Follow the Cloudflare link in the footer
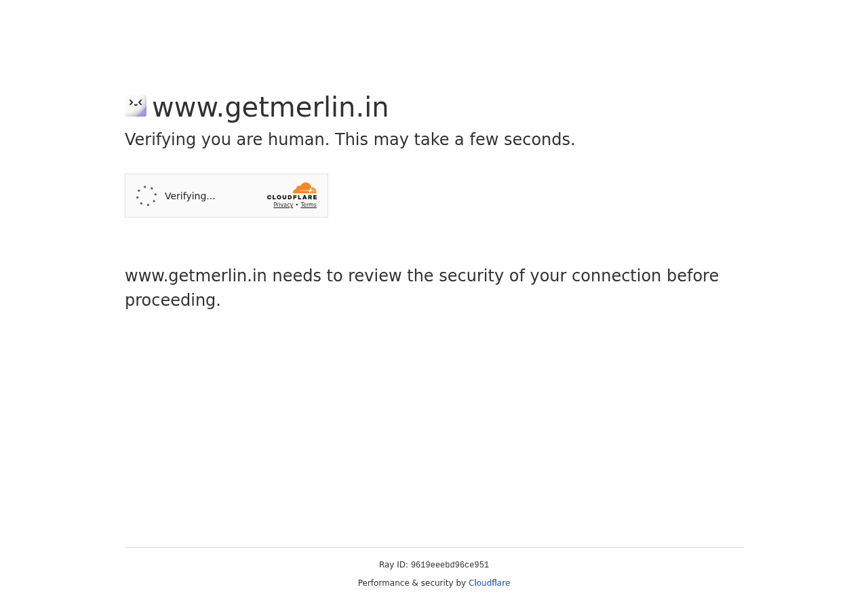 coord(489,582)
